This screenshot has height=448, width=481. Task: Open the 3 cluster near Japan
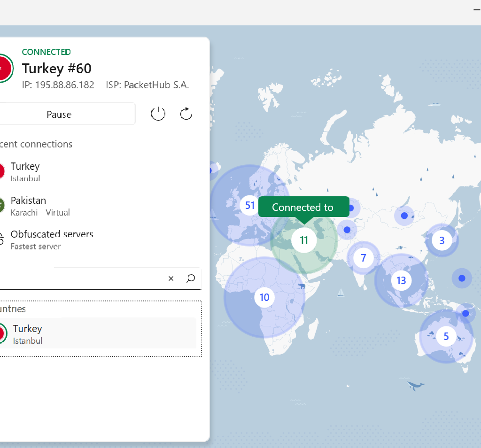(x=442, y=241)
